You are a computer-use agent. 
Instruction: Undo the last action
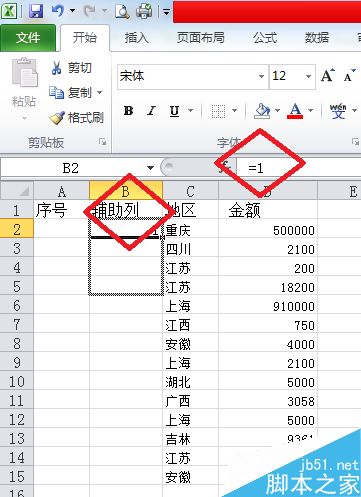pos(58,11)
